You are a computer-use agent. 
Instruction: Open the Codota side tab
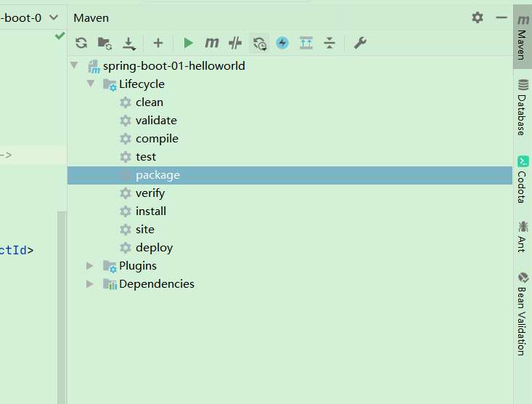pos(523,179)
